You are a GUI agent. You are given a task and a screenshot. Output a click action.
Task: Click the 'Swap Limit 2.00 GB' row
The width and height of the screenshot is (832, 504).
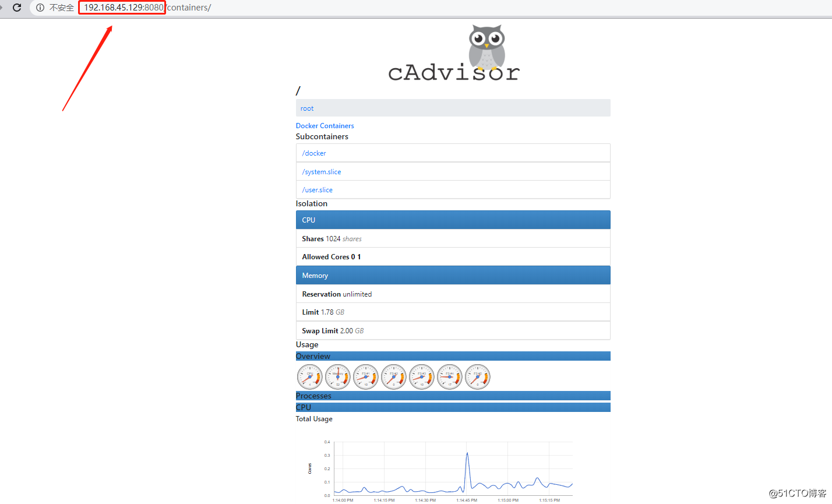point(453,330)
